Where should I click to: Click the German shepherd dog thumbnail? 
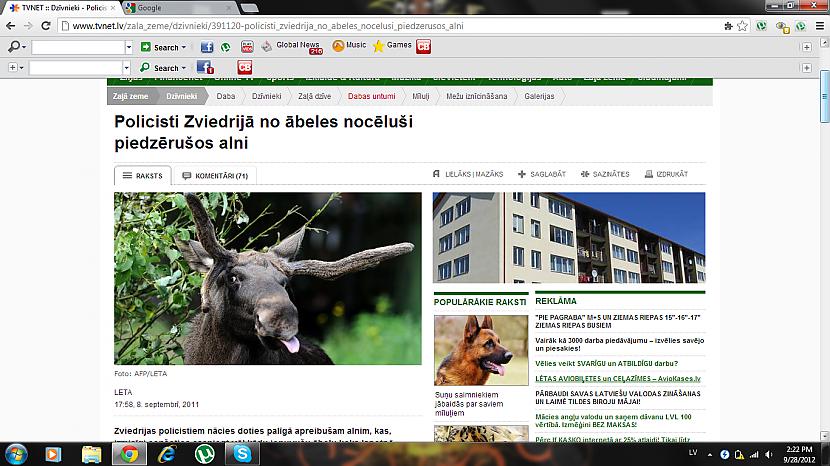[481, 350]
